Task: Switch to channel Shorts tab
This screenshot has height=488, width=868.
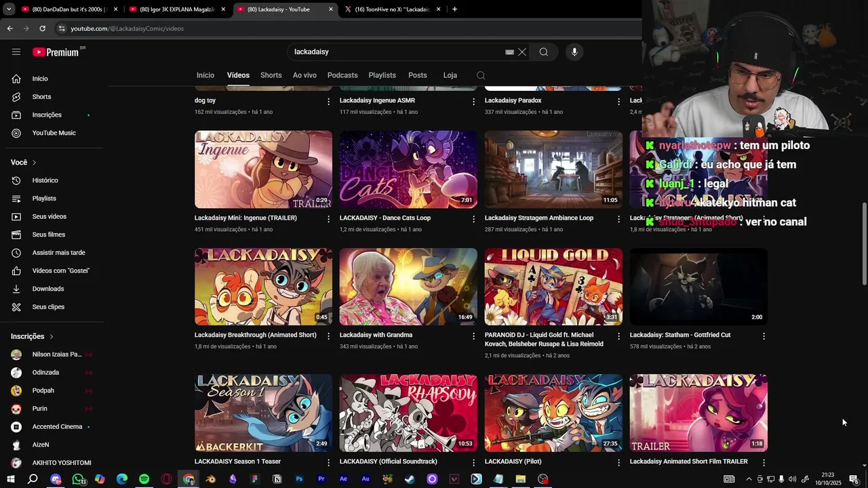Action: (271, 75)
